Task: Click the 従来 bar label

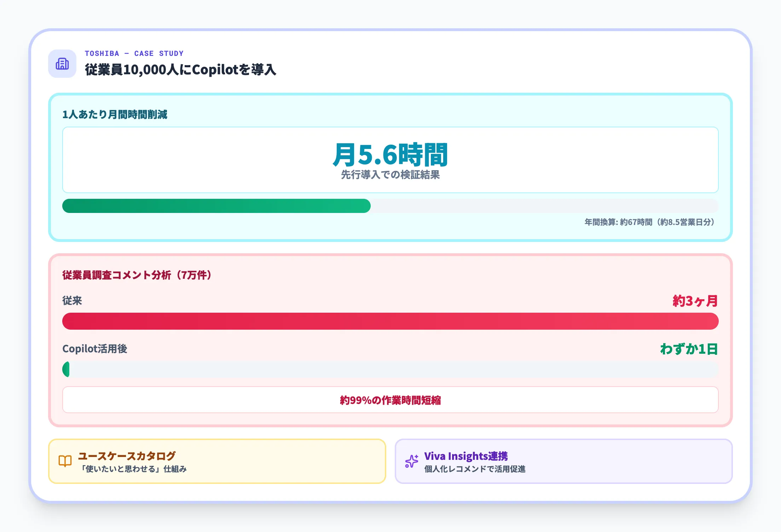Action: click(x=72, y=301)
